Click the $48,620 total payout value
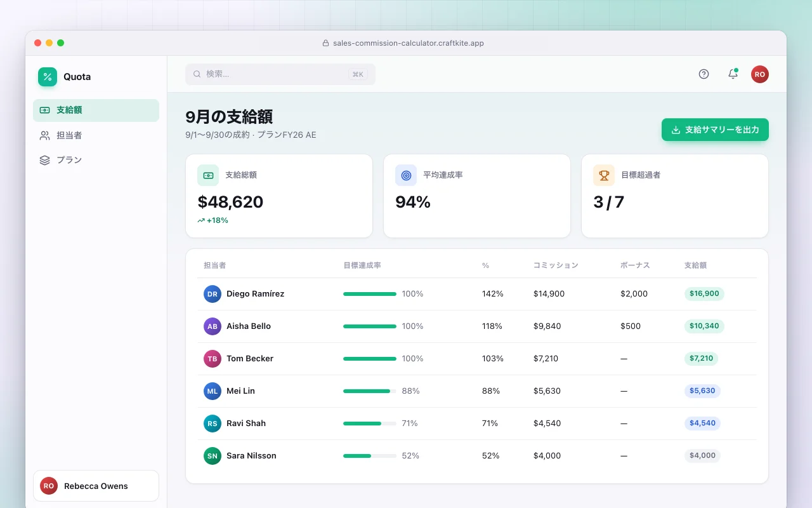The image size is (812, 508). [x=230, y=202]
